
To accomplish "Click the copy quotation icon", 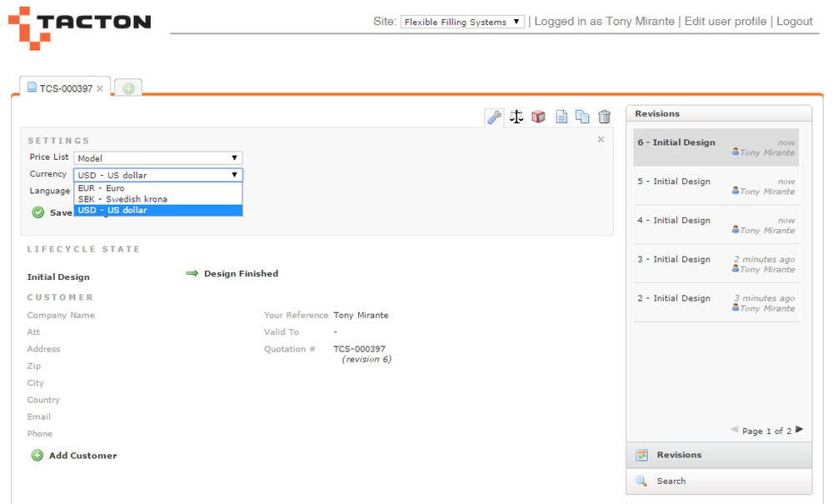I will pyautogui.click(x=582, y=117).
